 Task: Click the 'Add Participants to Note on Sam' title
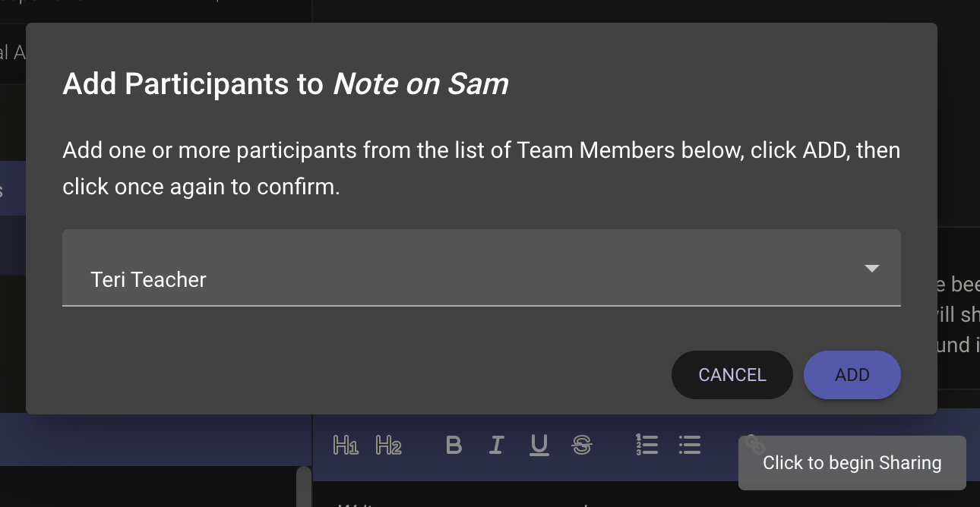(x=286, y=84)
